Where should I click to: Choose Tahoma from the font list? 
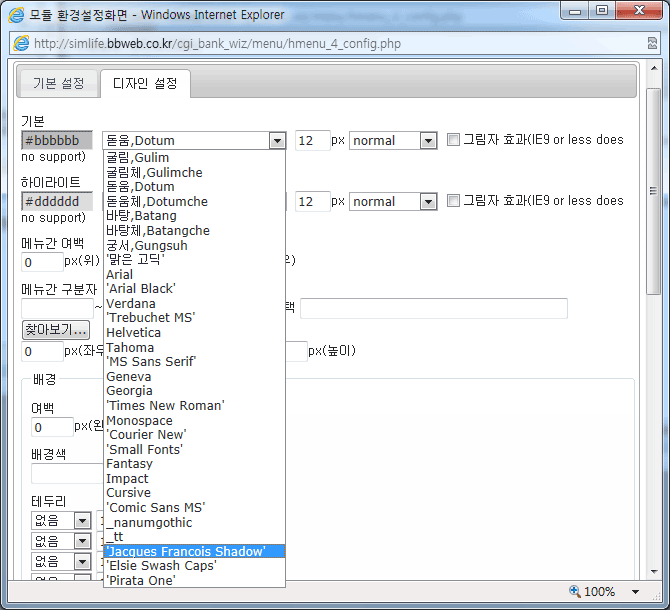click(194, 347)
